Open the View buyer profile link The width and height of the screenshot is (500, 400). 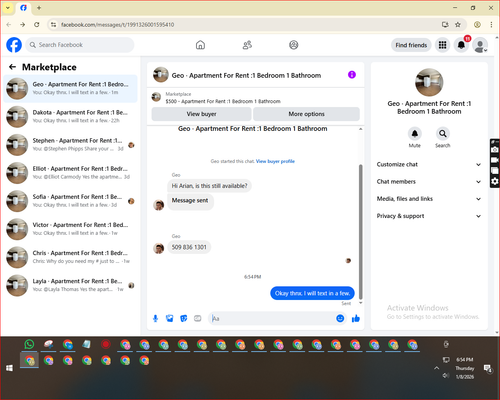click(x=275, y=161)
